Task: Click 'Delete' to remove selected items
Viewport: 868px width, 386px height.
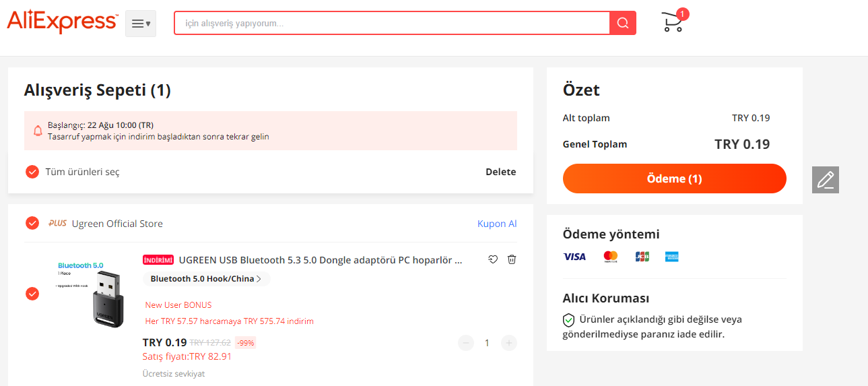Action: click(x=500, y=172)
